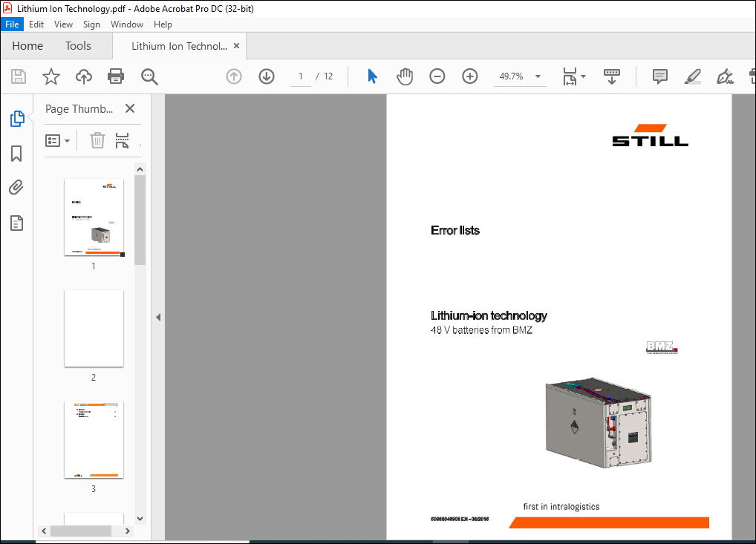
Task: Open the View menu
Action: 63,24
